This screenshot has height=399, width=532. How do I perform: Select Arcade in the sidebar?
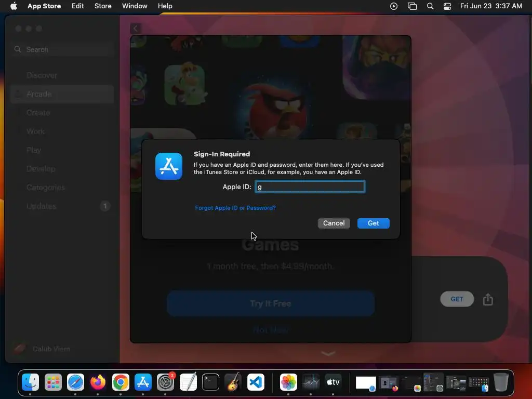tap(62, 94)
